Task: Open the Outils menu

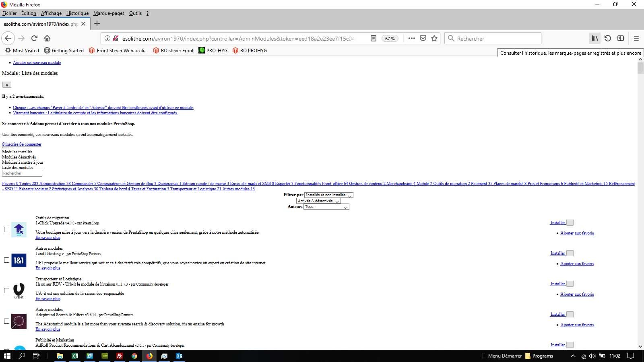Action: (x=135, y=13)
